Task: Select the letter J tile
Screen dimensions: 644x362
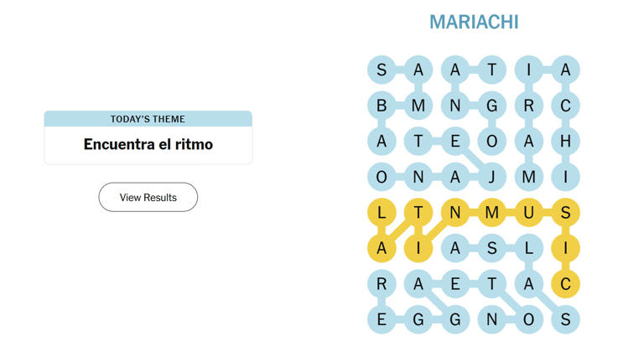Action: click(x=492, y=177)
